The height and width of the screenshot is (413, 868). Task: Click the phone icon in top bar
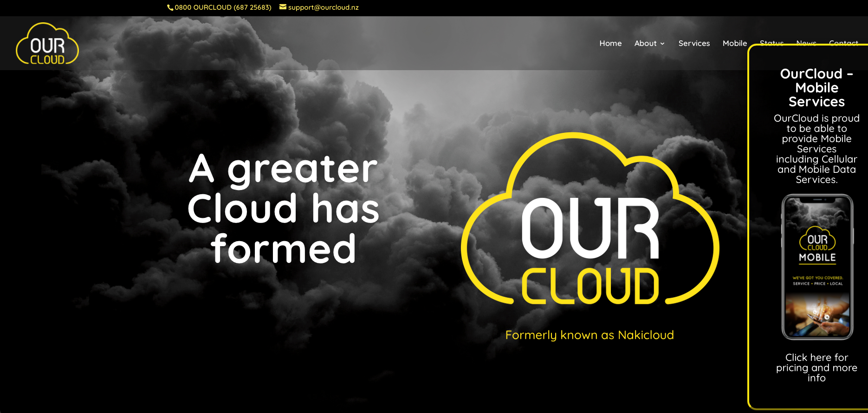click(170, 7)
